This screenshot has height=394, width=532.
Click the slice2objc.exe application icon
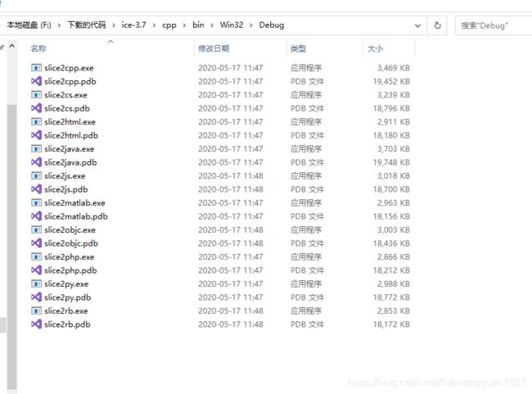[36, 229]
